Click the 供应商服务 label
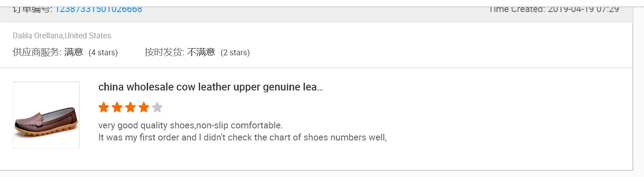 (x=37, y=52)
